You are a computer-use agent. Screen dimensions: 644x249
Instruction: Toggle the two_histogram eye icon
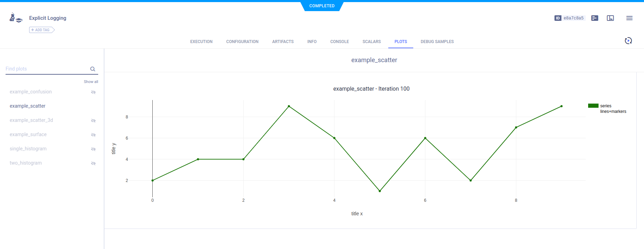click(x=93, y=163)
